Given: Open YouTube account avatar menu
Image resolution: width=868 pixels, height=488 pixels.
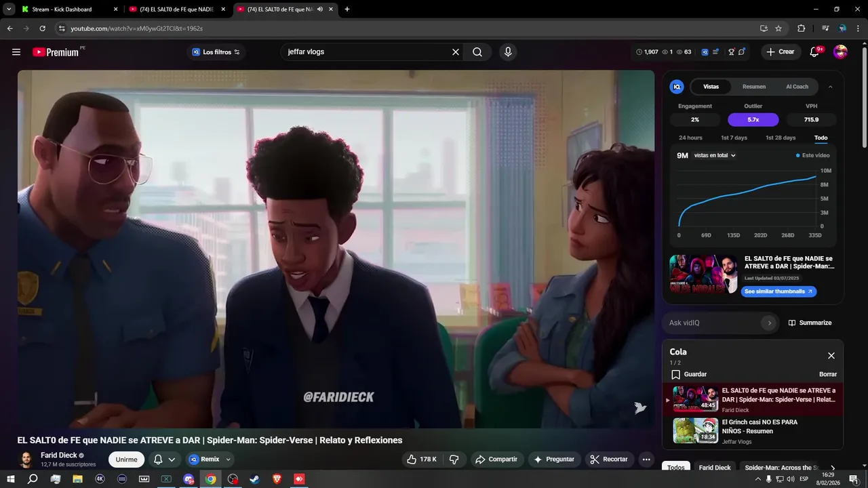Looking at the screenshot, I should point(840,52).
